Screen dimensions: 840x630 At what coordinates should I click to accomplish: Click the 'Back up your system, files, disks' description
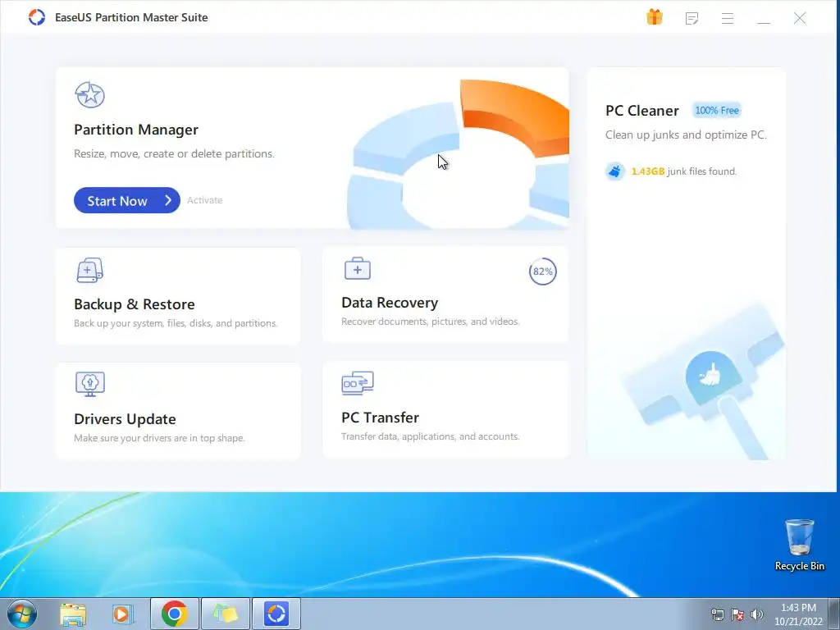[x=176, y=323]
